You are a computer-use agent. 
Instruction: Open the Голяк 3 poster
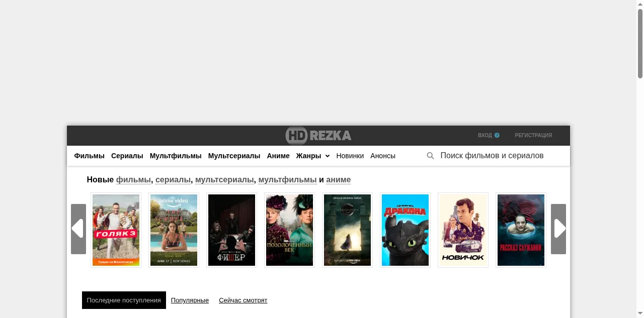[x=116, y=230]
